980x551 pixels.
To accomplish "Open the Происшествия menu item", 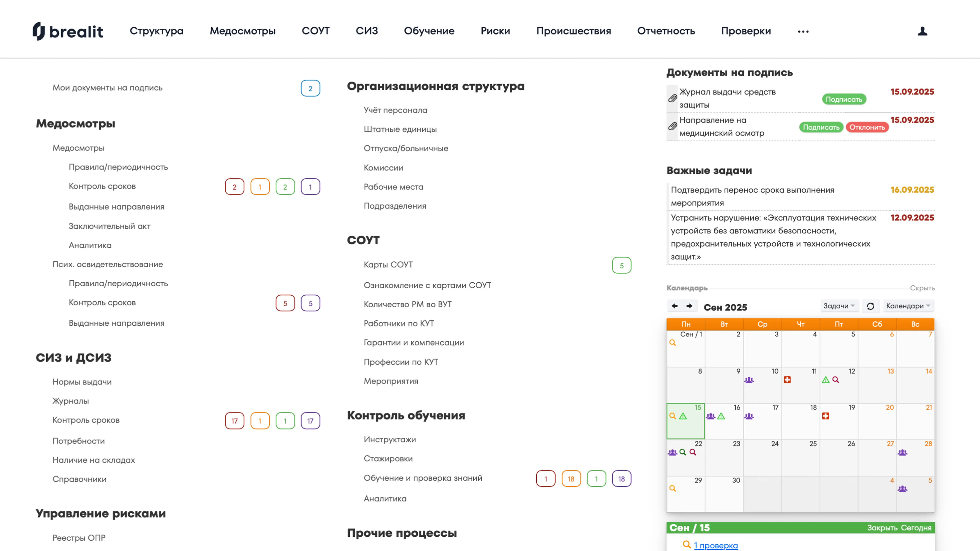I will (573, 31).
